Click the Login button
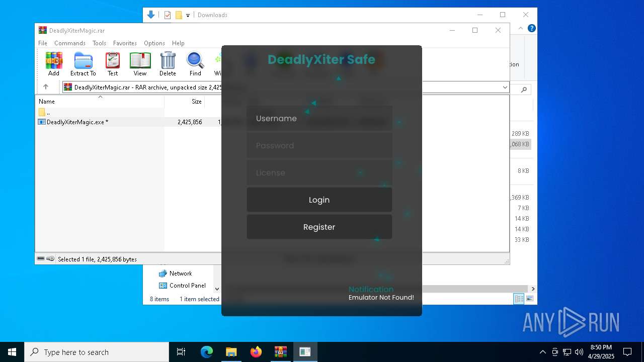This screenshot has height=362, width=644. (x=319, y=200)
